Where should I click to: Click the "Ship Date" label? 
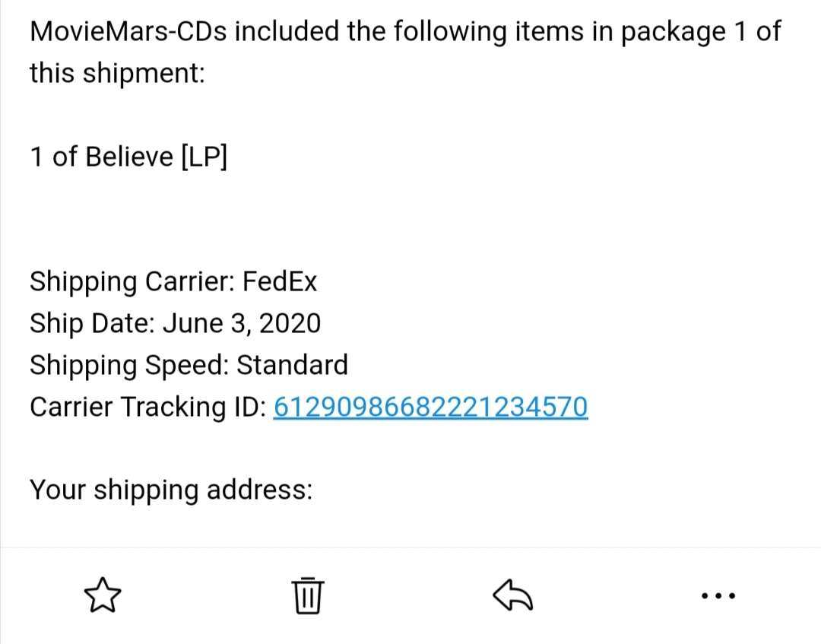pyautogui.click(x=92, y=324)
